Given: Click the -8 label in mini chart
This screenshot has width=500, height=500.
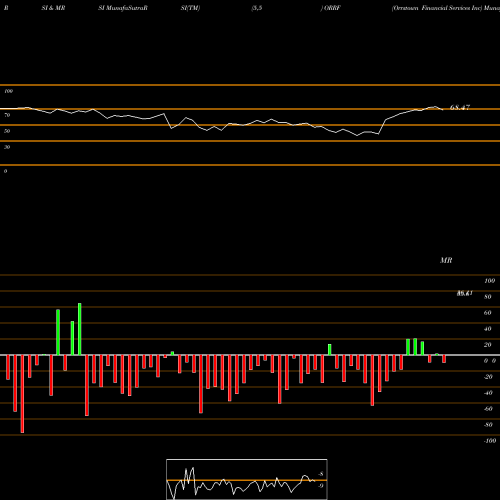Looking at the screenshot, I should (321, 474).
